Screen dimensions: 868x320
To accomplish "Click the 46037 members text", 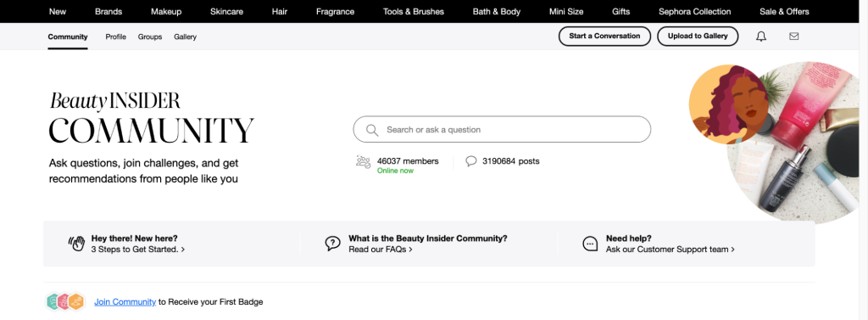I will click(408, 161).
